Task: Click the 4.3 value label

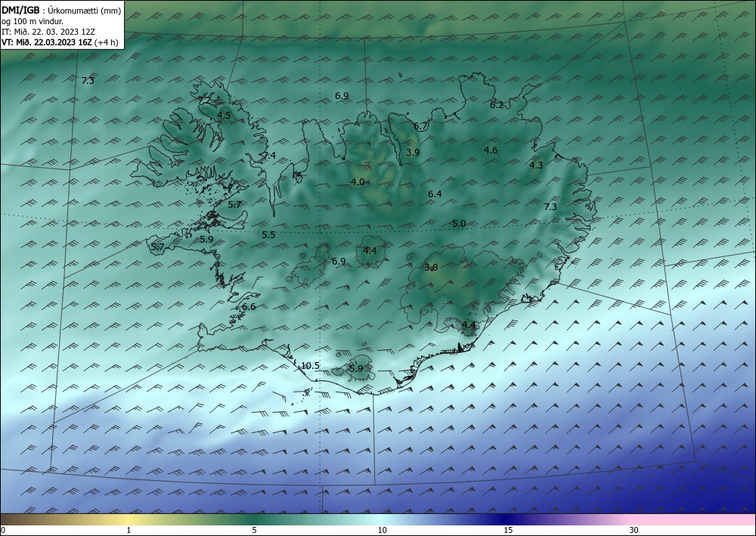Action: coord(536,166)
